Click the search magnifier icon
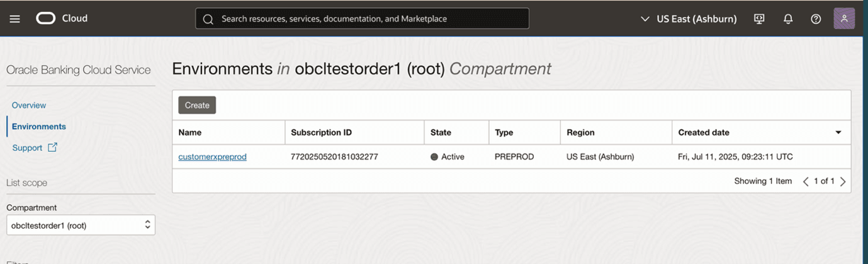This screenshot has width=868, height=264. pos(208,19)
